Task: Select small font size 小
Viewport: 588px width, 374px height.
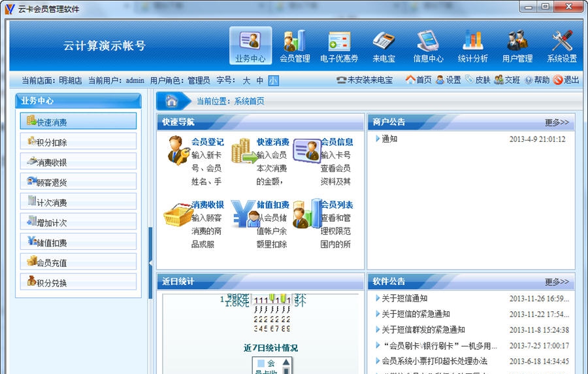Action: [x=273, y=80]
